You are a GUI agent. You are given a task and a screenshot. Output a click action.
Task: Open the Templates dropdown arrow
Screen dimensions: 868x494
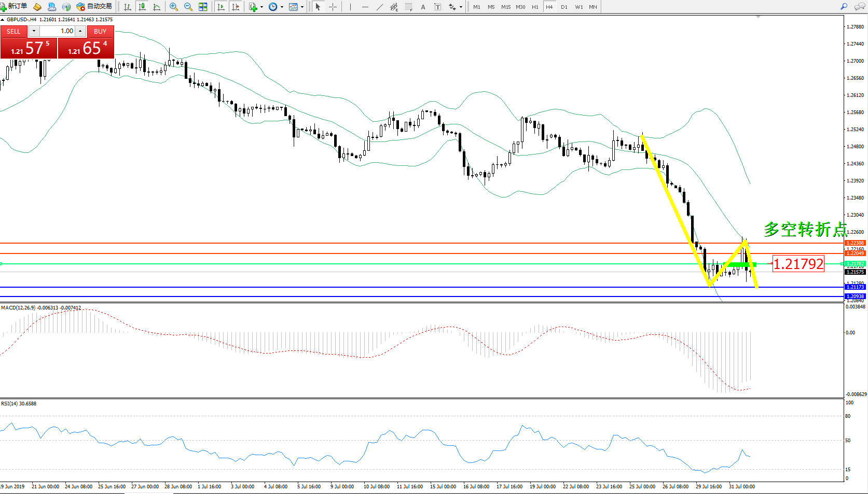point(302,7)
